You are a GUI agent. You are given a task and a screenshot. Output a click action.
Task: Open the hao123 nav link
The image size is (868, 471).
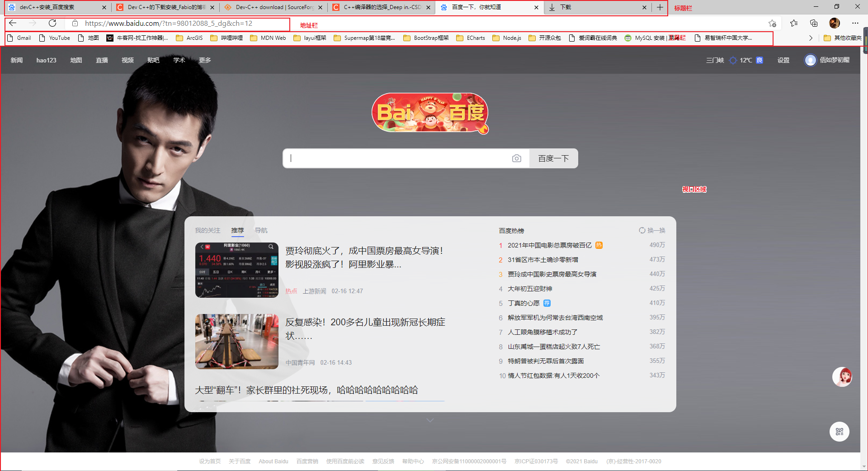[46, 60]
